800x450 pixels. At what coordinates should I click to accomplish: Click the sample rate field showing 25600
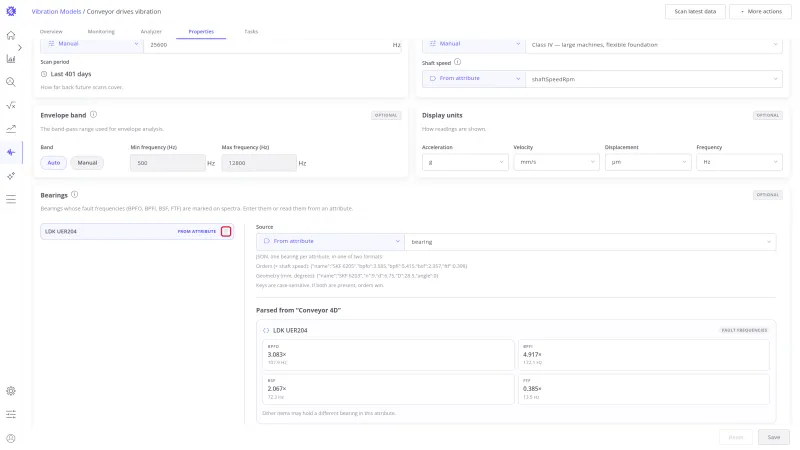tap(272, 45)
